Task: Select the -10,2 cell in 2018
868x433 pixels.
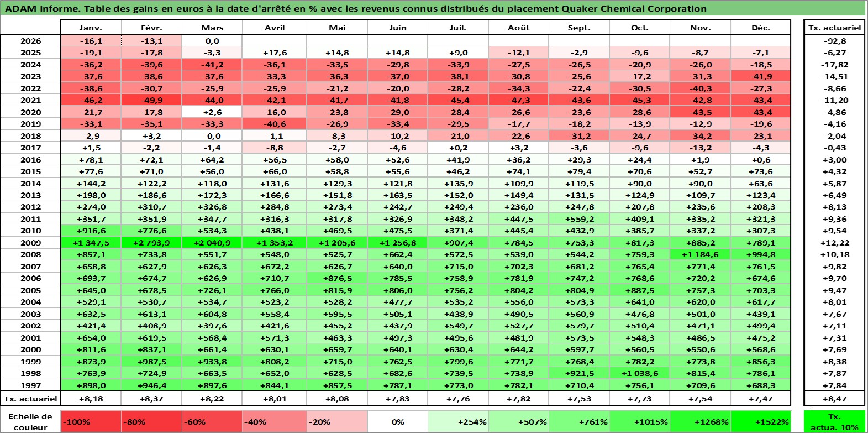Action: (x=397, y=136)
